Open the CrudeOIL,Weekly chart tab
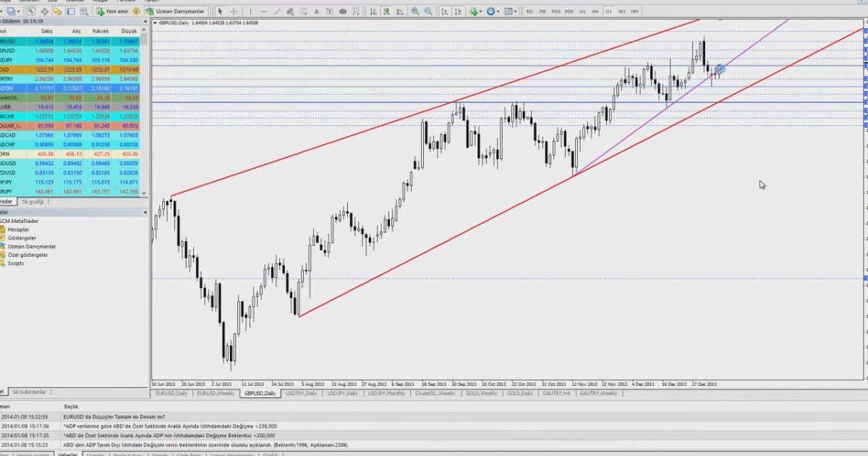This screenshot has width=868, height=456. [x=435, y=393]
